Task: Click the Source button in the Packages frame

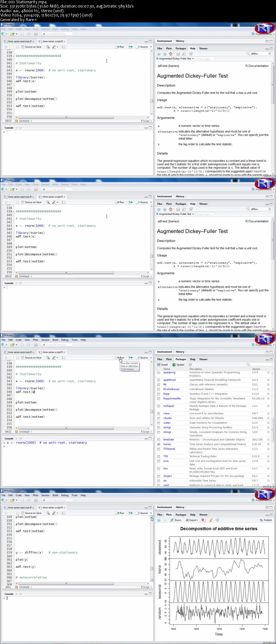Action: tap(142, 357)
